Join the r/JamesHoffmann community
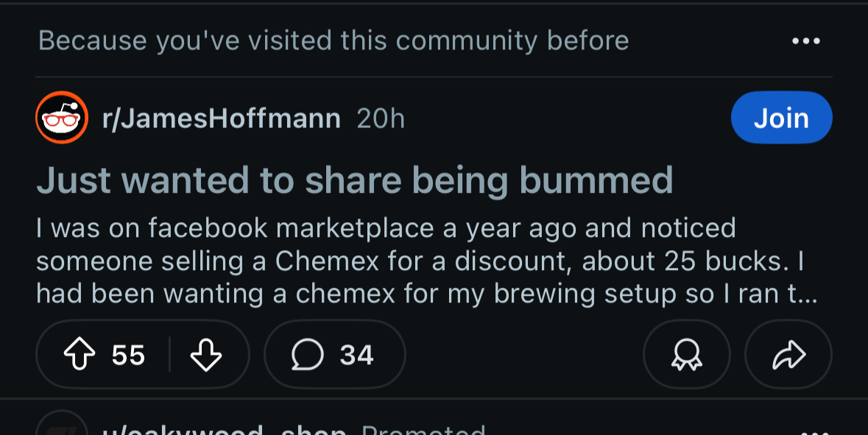The width and height of the screenshot is (868, 435). click(781, 118)
